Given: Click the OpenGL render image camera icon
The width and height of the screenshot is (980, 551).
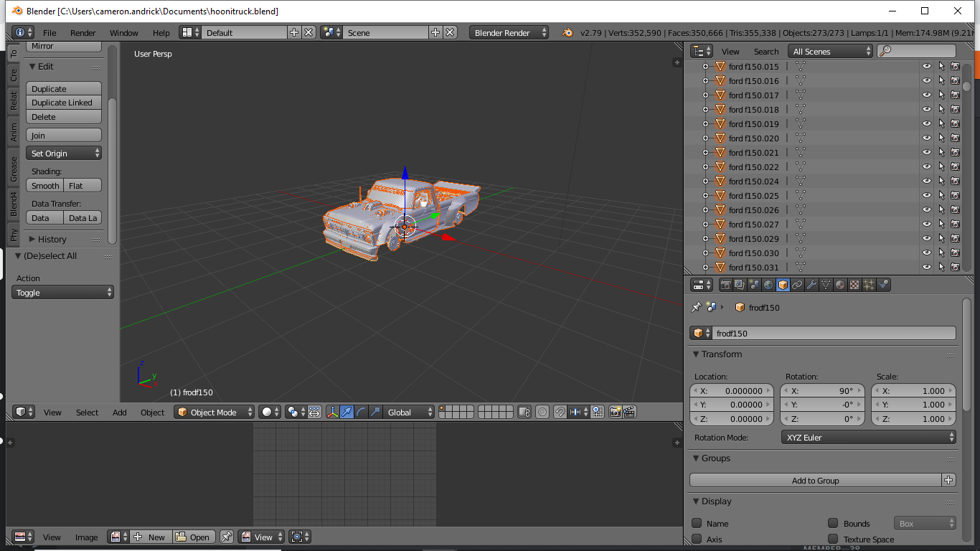Looking at the screenshot, I should 615,412.
